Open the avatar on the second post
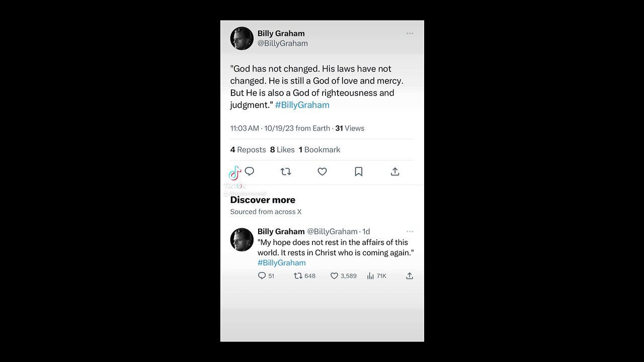644x362 pixels. (x=242, y=239)
